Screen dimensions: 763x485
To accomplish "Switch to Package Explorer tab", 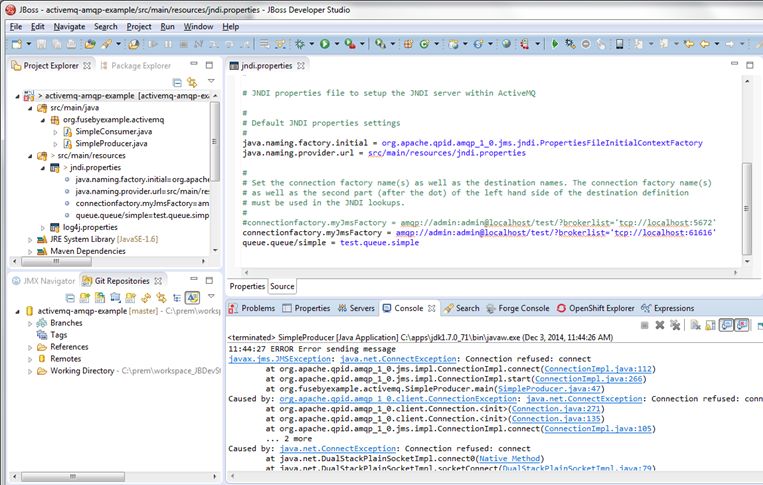I will pyautogui.click(x=135, y=65).
